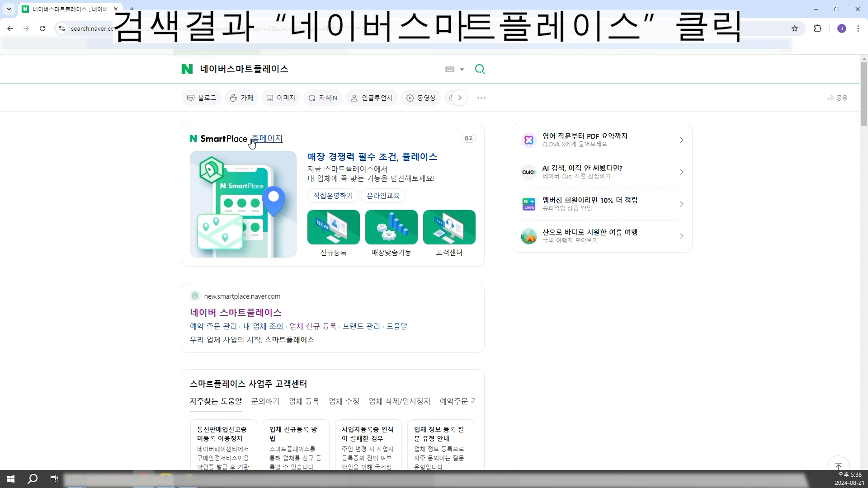Select the 이미지 search tab
This screenshot has height=488, width=868.
(281, 98)
